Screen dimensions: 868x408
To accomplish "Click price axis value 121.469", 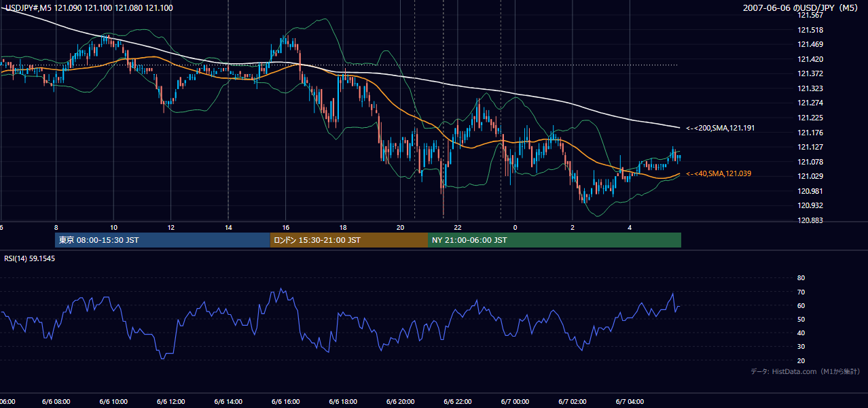I will [x=810, y=44].
